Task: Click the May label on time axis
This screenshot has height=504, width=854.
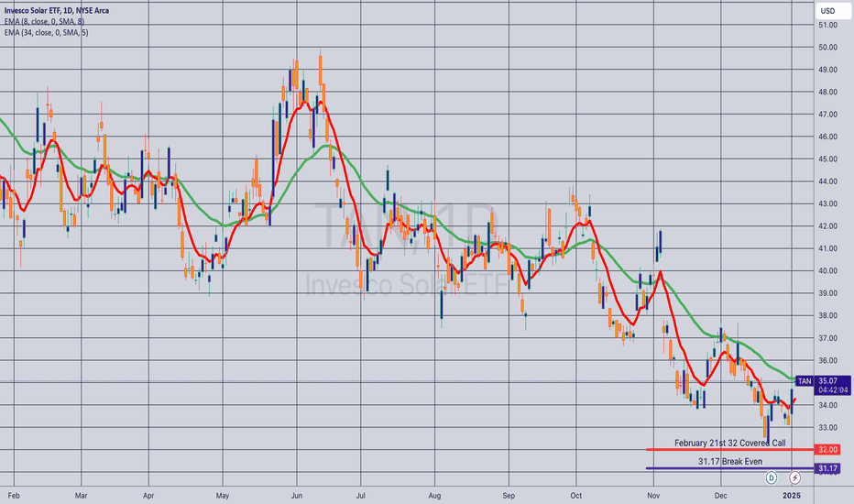Action: pyautogui.click(x=223, y=496)
